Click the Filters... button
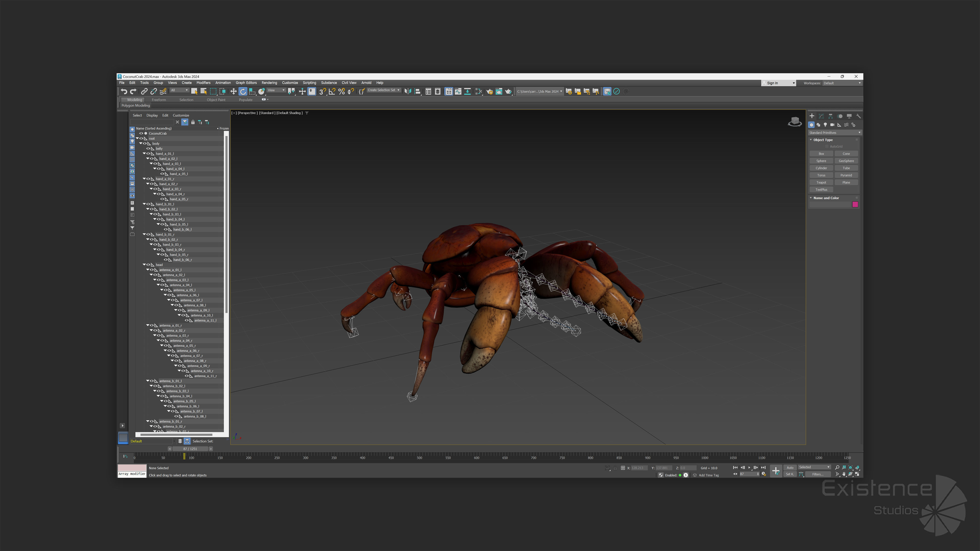This screenshot has width=980, height=551. [x=817, y=474]
